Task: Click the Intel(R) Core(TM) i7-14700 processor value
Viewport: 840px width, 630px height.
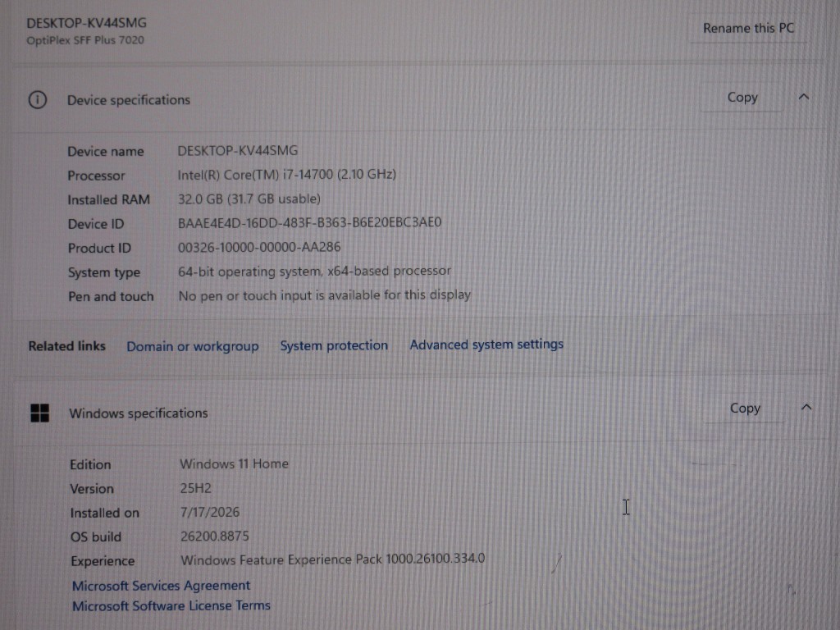Action: [x=286, y=175]
